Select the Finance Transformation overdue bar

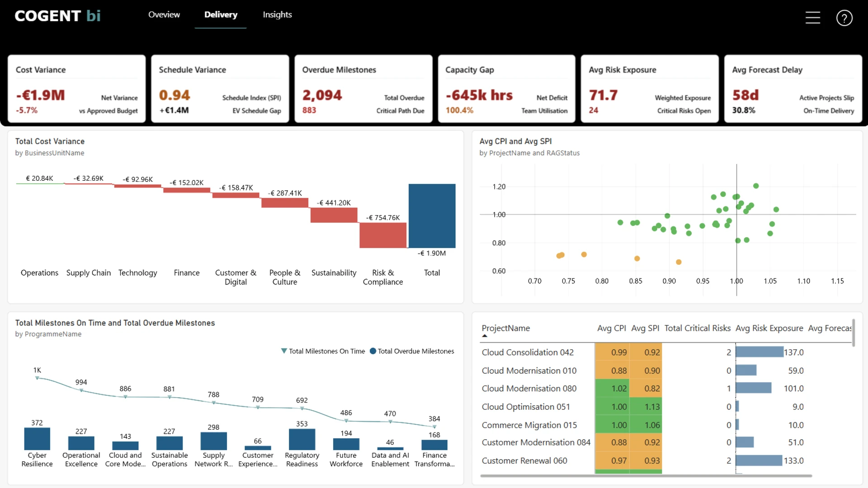(434, 445)
